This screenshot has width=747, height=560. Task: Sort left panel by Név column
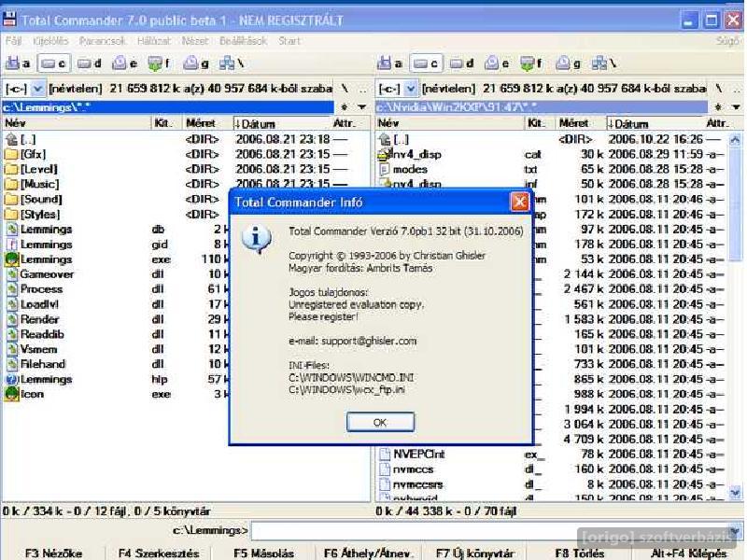tap(77, 123)
